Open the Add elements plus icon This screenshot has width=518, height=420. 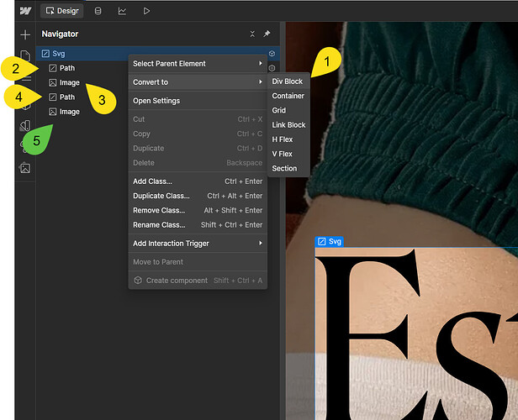25,34
